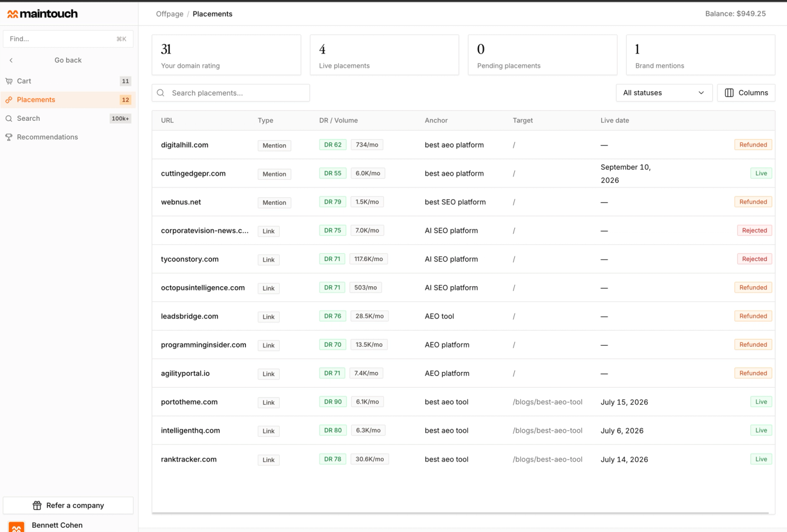
Task: Click the portotheme.com URL cell
Action: [x=189, y=402]
